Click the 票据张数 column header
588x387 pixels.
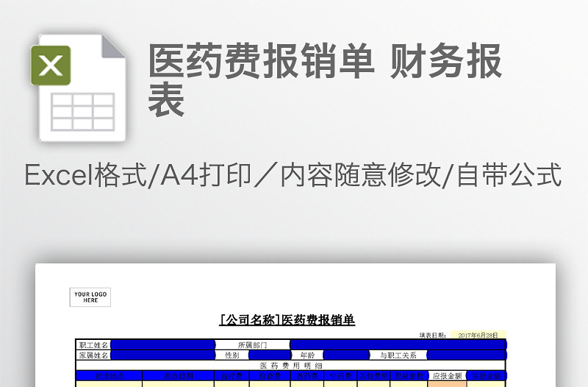point(409,376)
